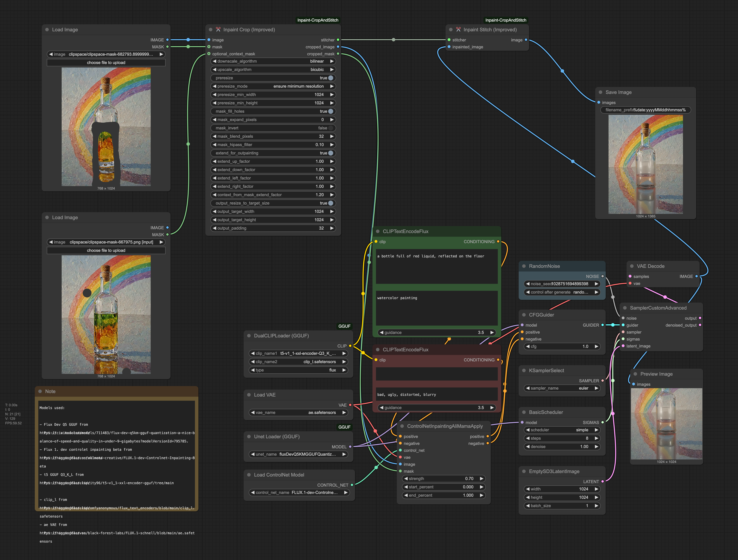Click the GUIDER output port on CFGGuider
The height and width of the screenshot is (560, 738).
[603, 325]
